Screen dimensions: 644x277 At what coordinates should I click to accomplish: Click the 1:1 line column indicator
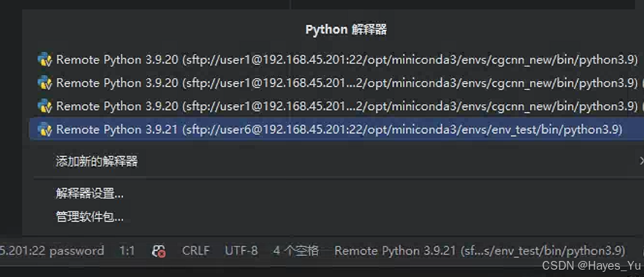click(127, 251)
